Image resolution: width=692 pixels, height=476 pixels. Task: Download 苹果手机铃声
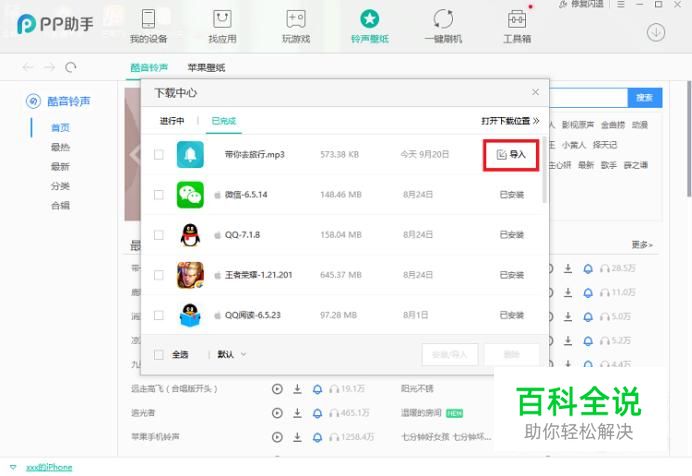(297, 437)
